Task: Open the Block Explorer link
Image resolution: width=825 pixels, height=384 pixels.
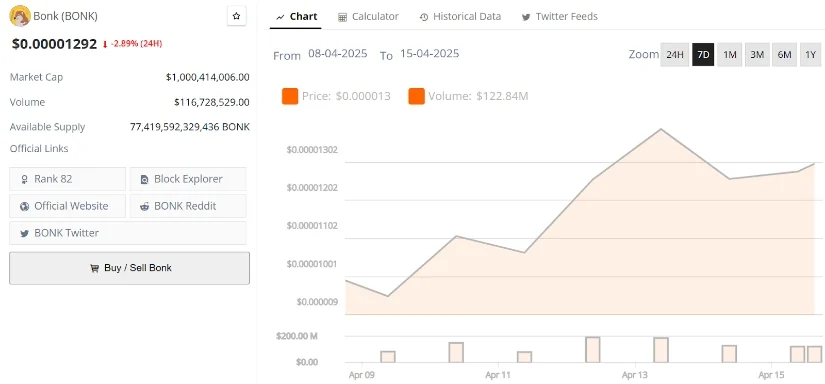Action: point(188,179)
